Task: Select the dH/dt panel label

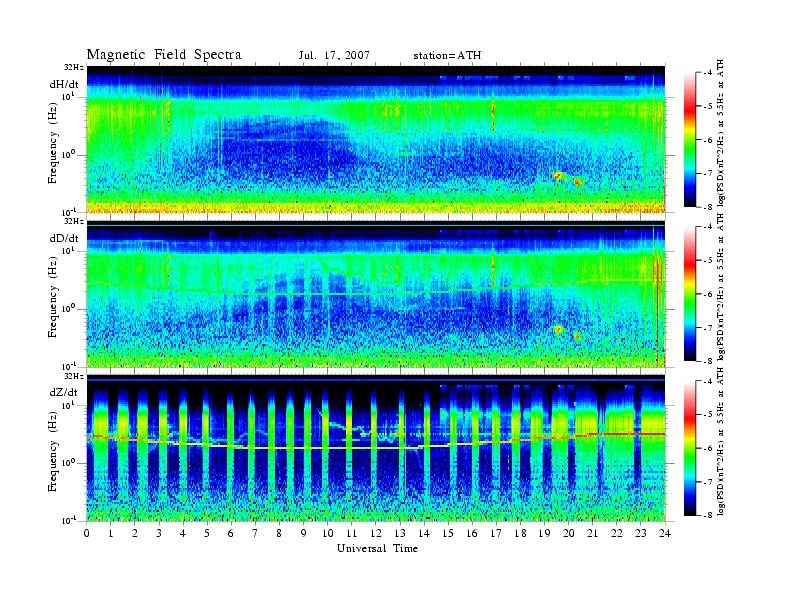Action: pos(64,84)
